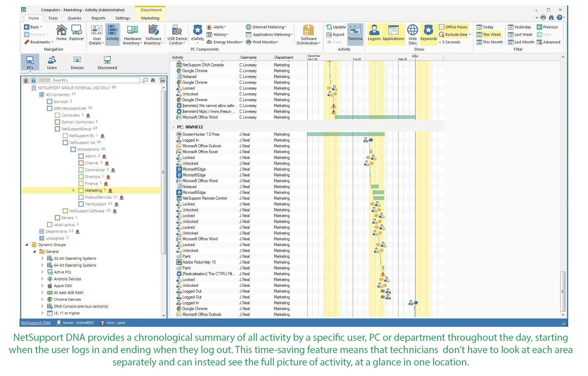The width and height of the screenshot is (588, 376).
Task: Open USB Device Control
Action: pos(177,35)
